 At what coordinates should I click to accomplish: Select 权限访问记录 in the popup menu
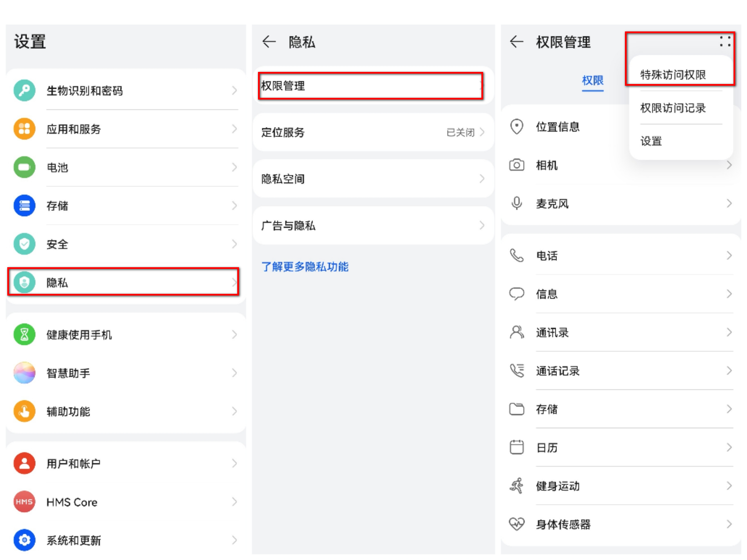point(674,108)
